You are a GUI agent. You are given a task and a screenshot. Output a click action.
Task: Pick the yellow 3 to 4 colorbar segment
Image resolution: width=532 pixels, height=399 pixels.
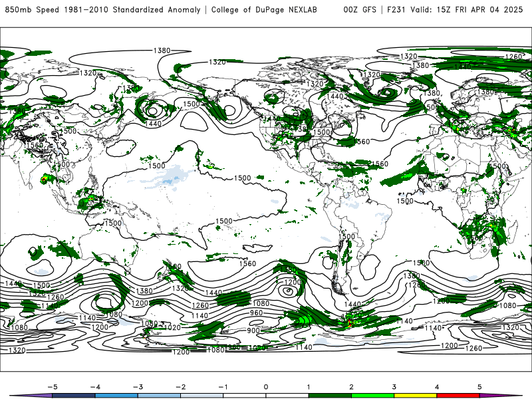coord(415,396)
